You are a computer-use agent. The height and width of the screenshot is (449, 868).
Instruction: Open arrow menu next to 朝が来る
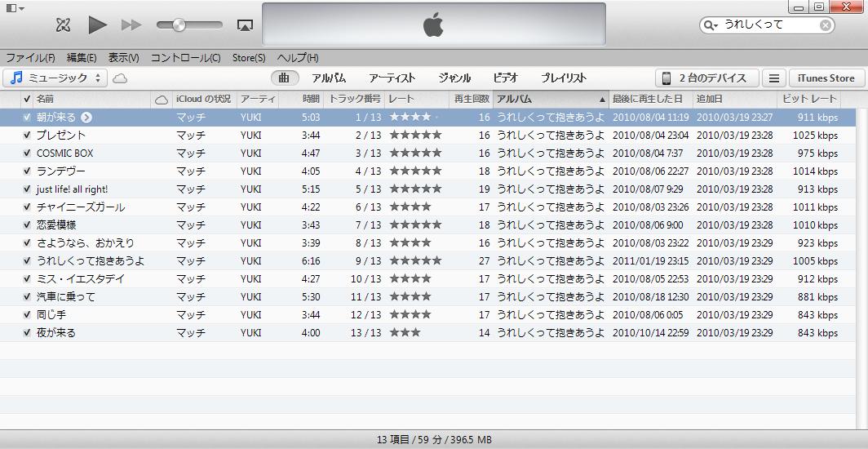tap(86, 118)
